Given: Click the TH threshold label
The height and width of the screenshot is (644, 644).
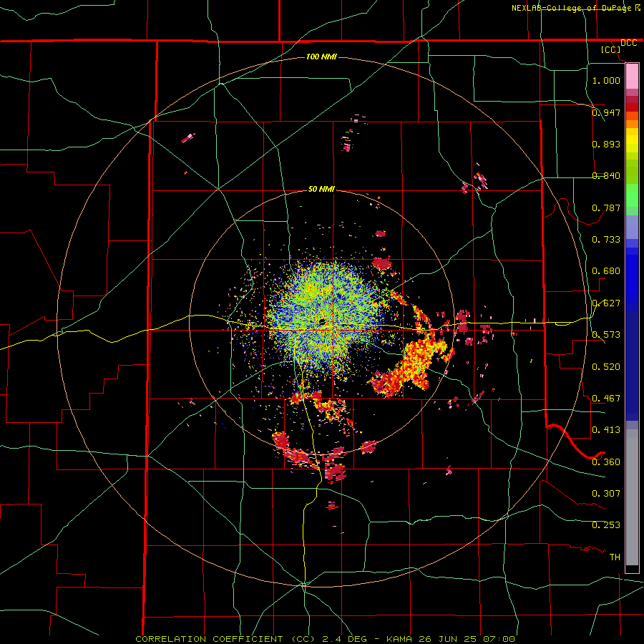Looking at the screenshot, I should pyautogui.click(x=615, y=557).
